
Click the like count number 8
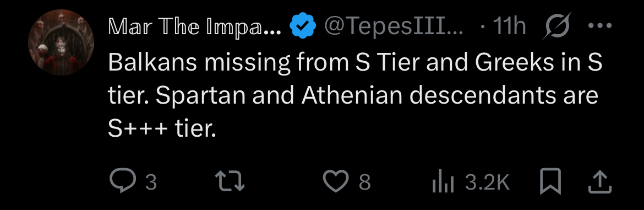click(x=365, y=182)
